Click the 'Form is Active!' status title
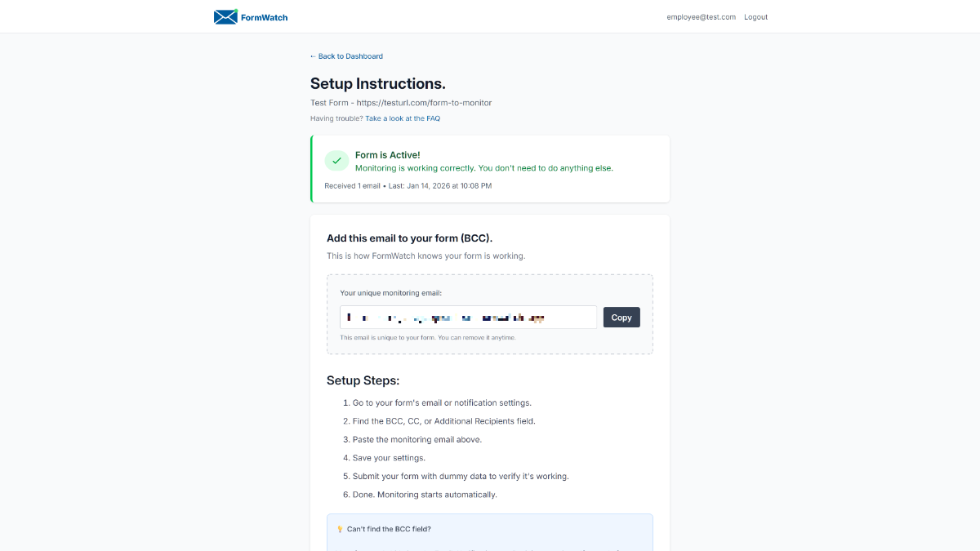 coord(387,155)
